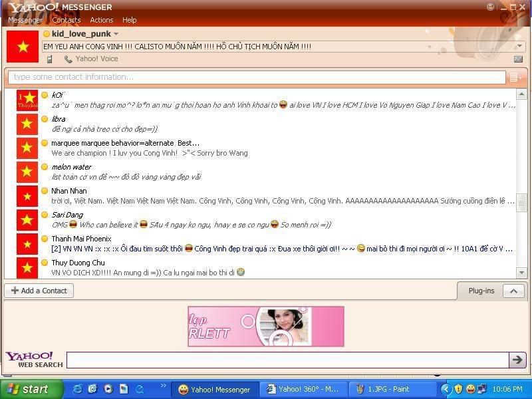Click the Vietnam flag avatar of libra
Viewport: 532px width, 399px height.
coord(27,124)
